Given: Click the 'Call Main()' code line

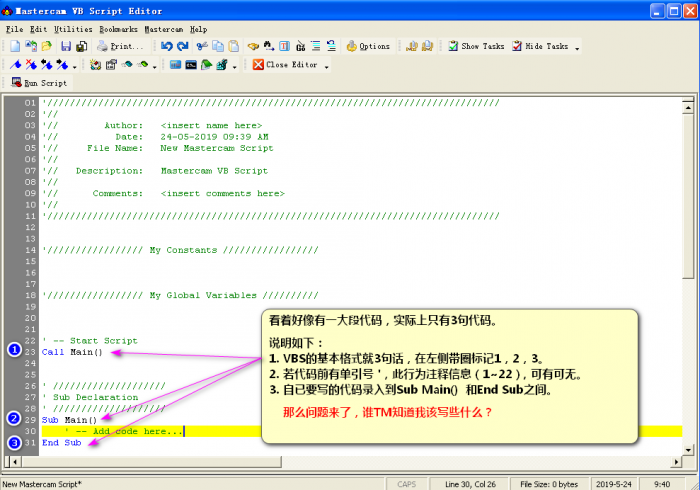Looking at the screenshot, I should pos(72,352).
